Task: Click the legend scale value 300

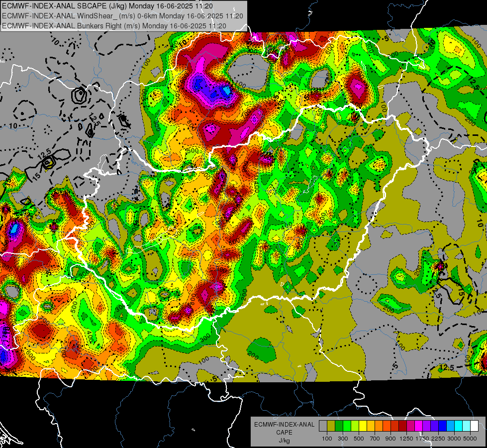Action: click(x=343, y=439)
